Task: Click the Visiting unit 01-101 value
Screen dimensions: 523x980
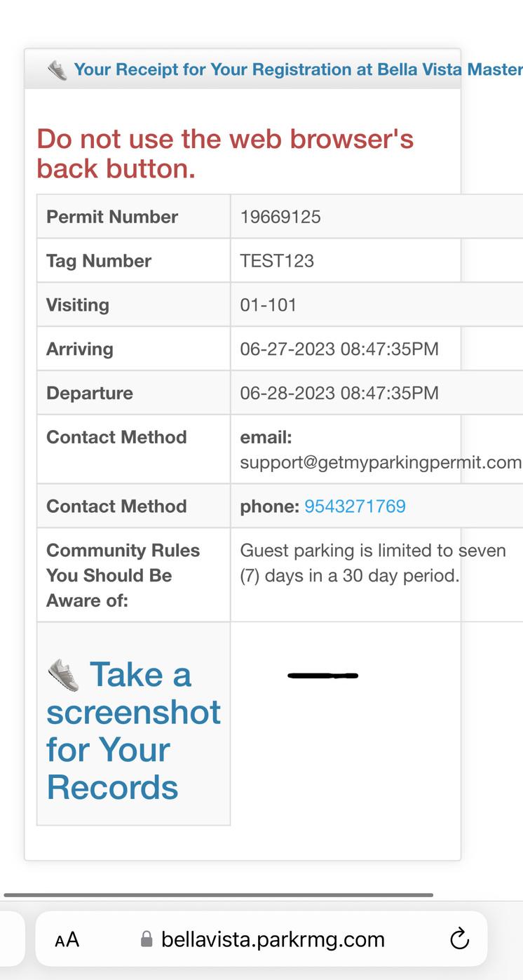Action: point(269,305)
